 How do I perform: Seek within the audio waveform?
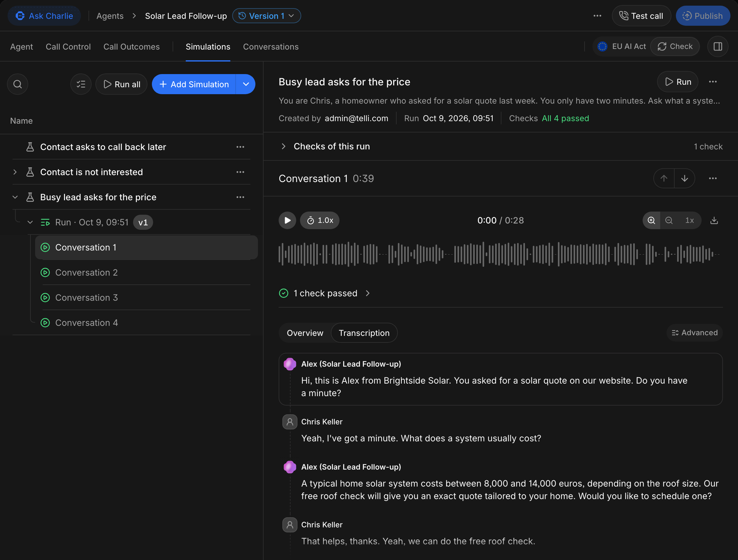(x=499, y=254)
